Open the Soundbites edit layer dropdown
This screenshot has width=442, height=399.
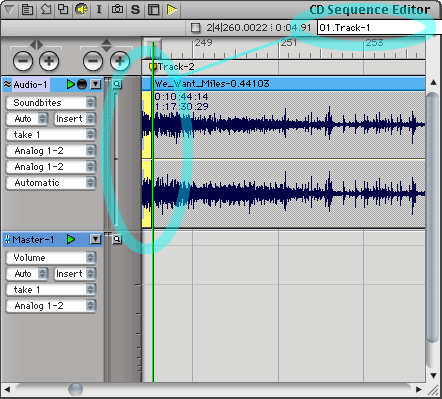[x=51, y=103]
